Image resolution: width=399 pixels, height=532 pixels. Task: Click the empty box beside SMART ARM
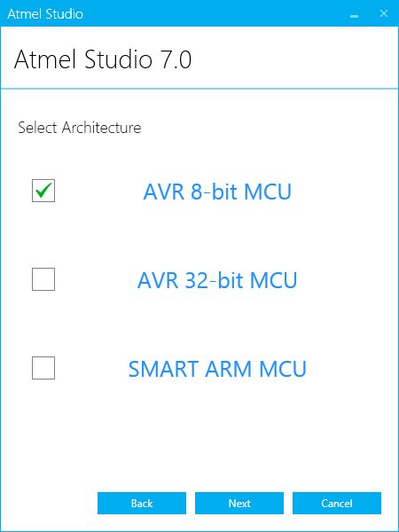coord(43,368)
